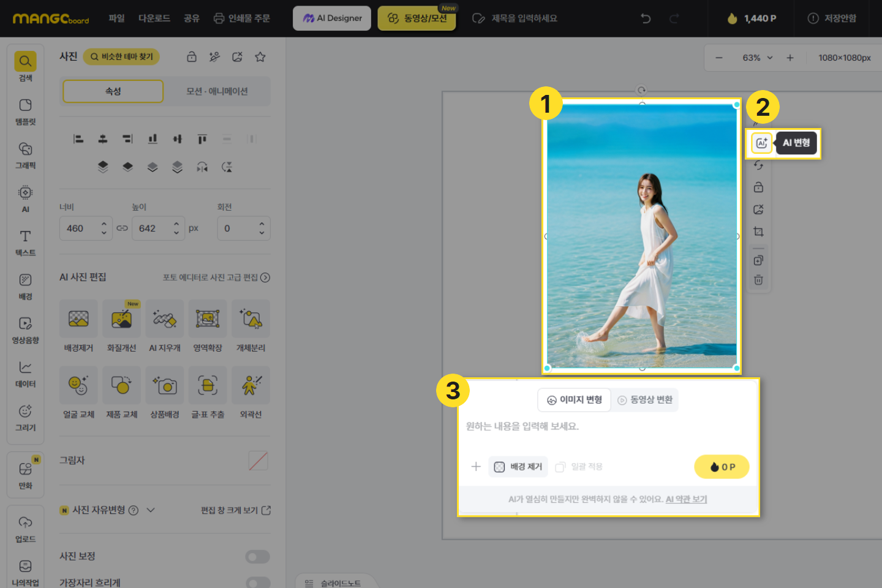Open the 파일 menu
The image size is (882, 588).
[116, 18]
